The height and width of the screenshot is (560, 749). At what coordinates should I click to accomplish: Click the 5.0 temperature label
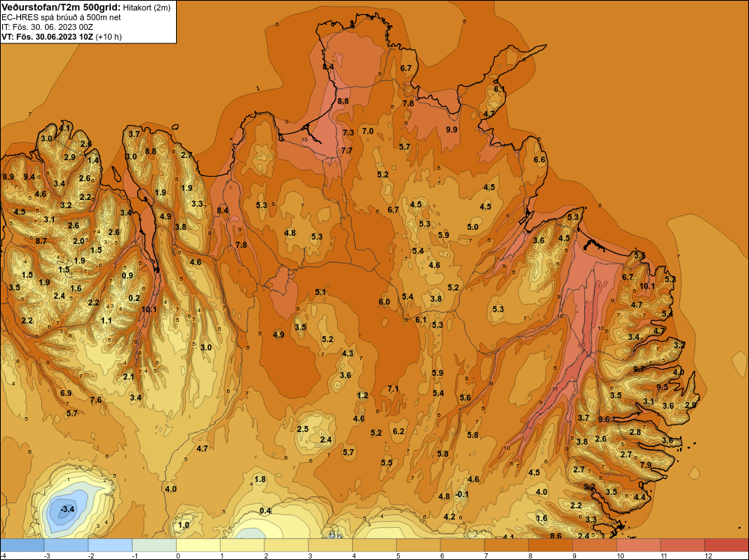click(x=473, y=227)
